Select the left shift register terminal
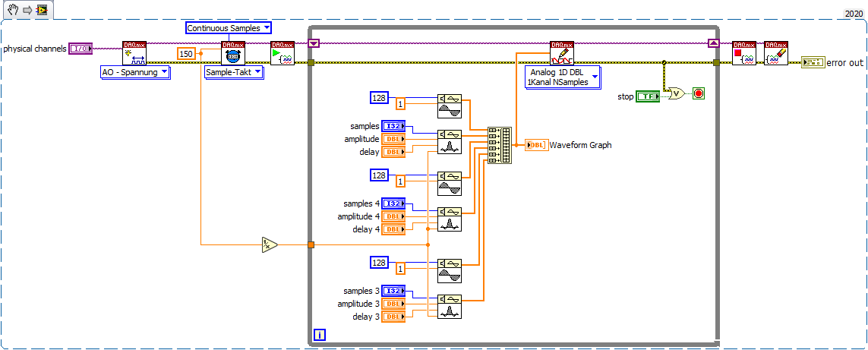This screenshot has width=868, height=350. (x=314, y=43)
